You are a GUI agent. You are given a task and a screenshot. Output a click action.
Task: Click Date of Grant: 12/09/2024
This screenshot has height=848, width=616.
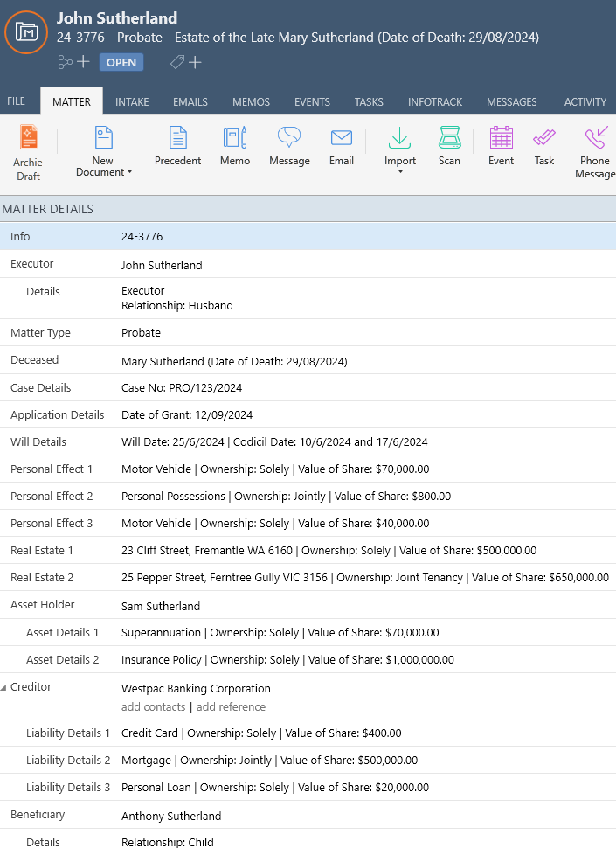point(187,414)
